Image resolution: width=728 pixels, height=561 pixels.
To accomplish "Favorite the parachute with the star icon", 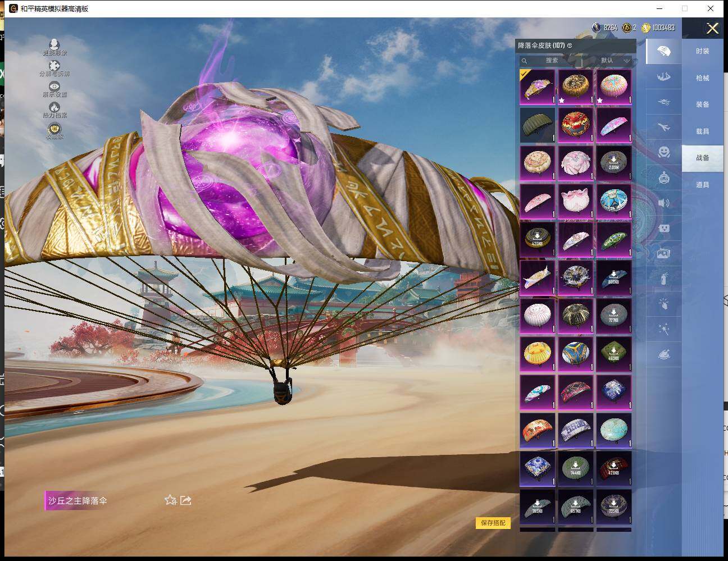I will [171, 500].
